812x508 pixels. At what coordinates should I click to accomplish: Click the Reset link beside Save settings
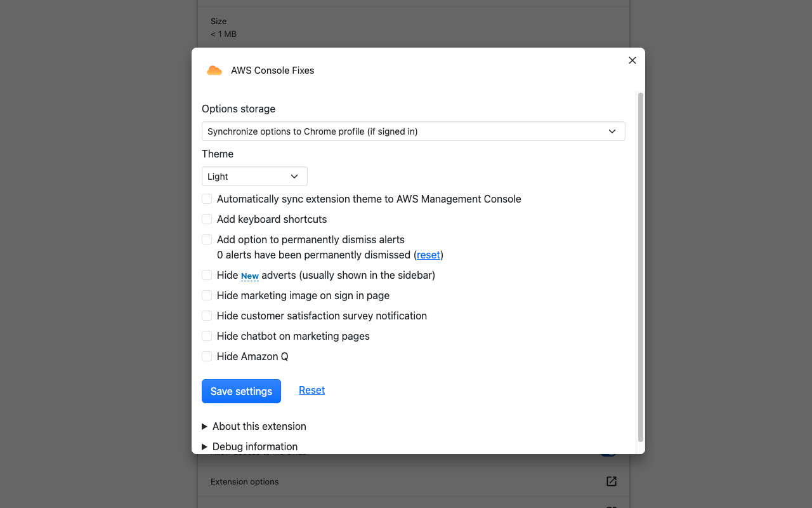click(311, 390)
